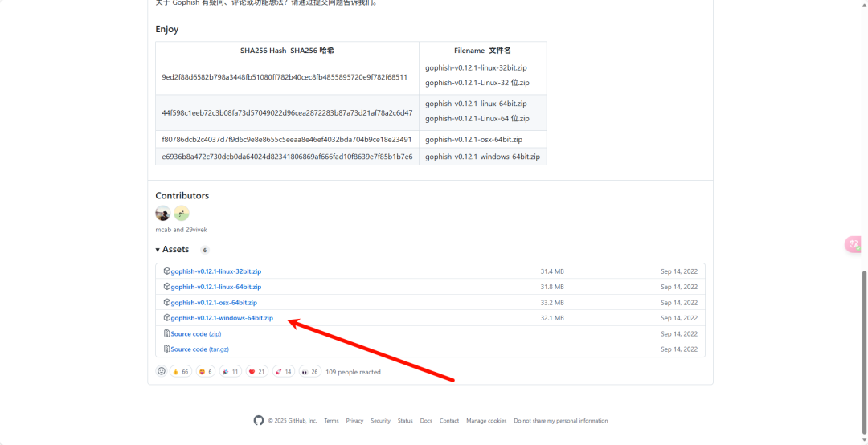Download Source code (tar.gz)
Screen dimensions: 868x445
pos(200,349)
